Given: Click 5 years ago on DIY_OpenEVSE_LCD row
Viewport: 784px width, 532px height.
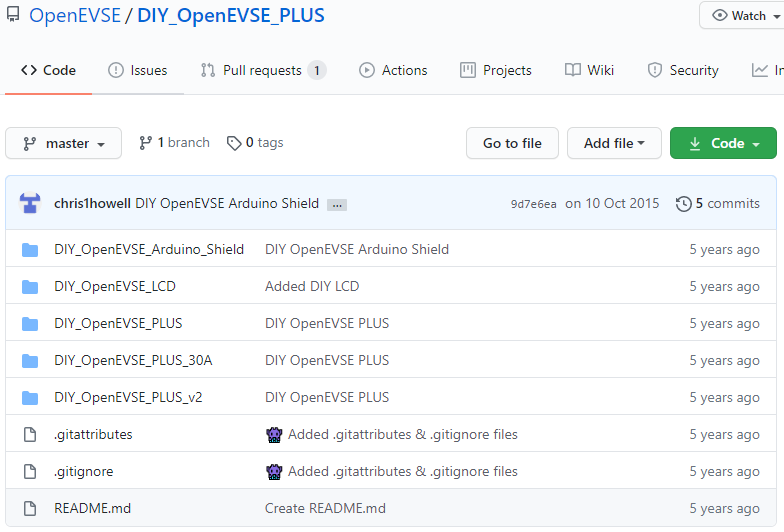Looking at the screenshot, I should 724,286.
